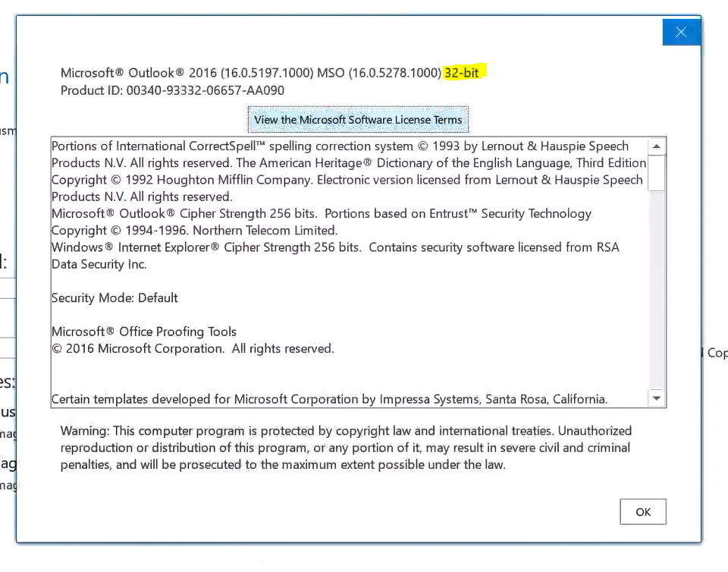Confirm the dialog with OK
The image size is (728, 572).
[643, 511]
